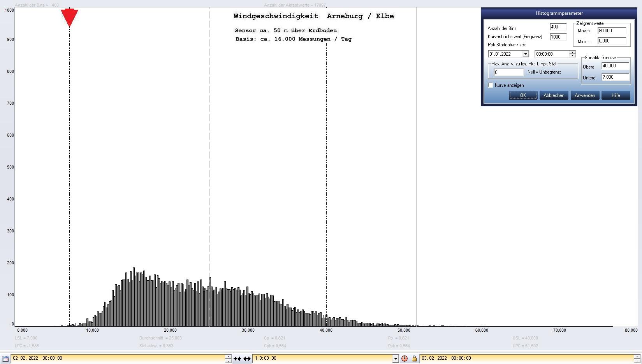
Task: Click the OK button
Action: (523, 95)
